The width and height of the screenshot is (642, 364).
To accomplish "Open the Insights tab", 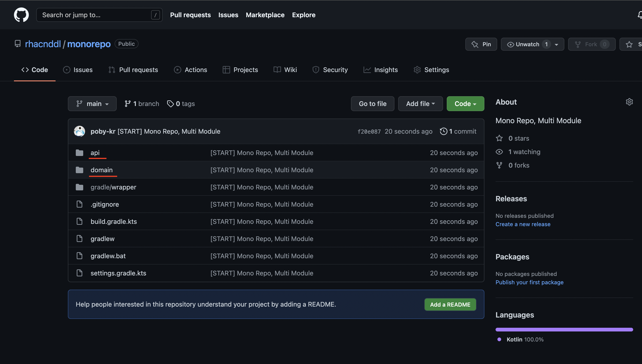I will 381,70.
